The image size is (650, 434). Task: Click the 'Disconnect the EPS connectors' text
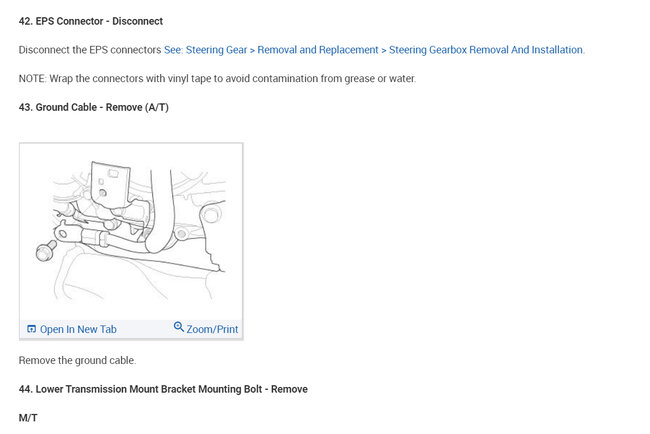pos(90,49)
